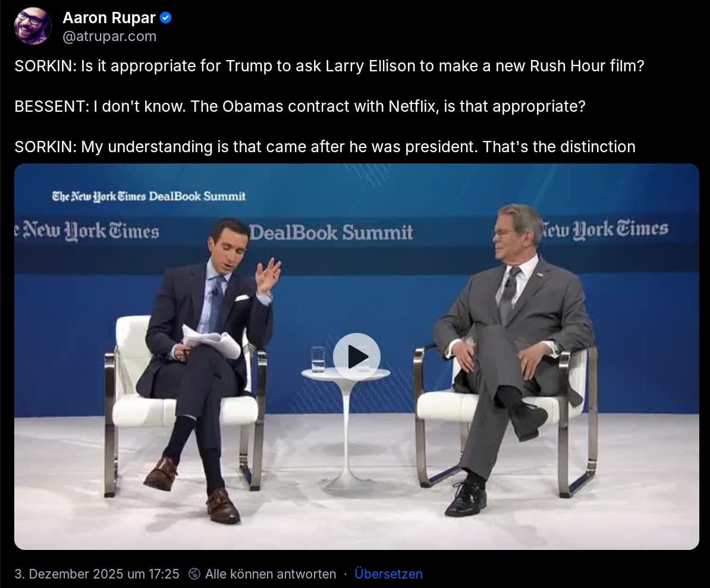Click the first SORKIN question line
710x588 pixels.
click(x=329, y=66)
